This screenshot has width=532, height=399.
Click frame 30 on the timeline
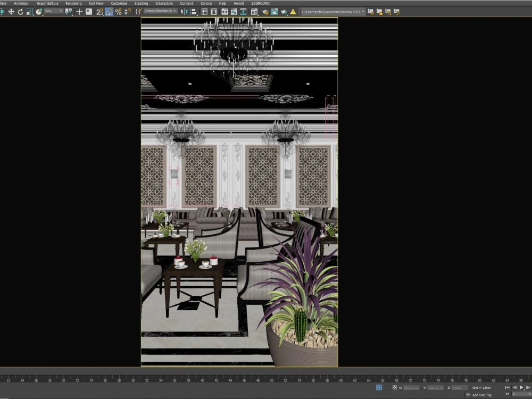(x=133, y=381)
